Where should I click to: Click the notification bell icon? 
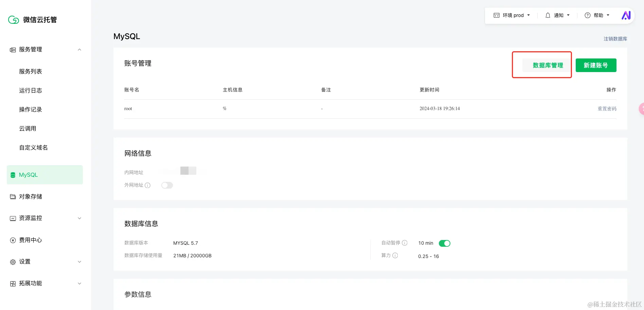click(548, 15)
